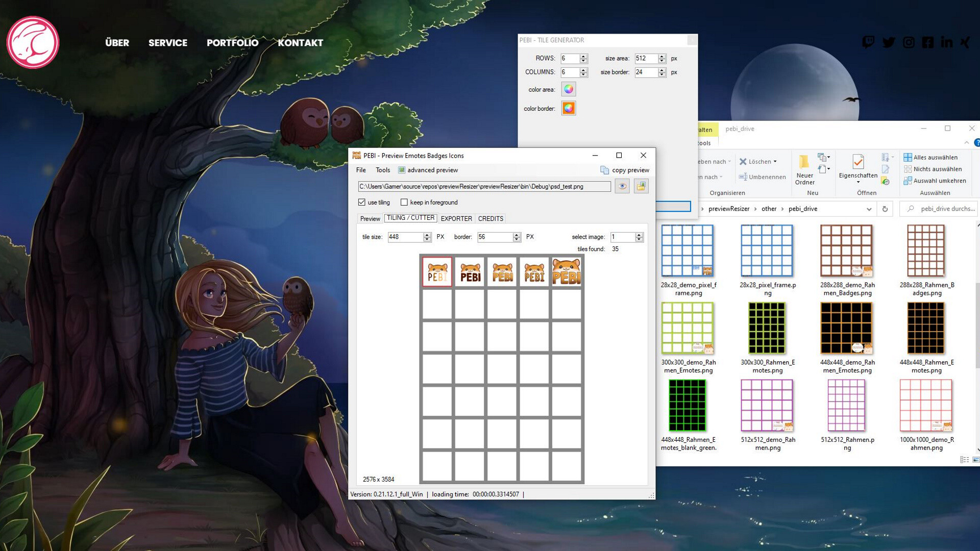
Task: Open the PORTFOLIO navigation link
Action: pyautogui.click(x=232, y=43)
